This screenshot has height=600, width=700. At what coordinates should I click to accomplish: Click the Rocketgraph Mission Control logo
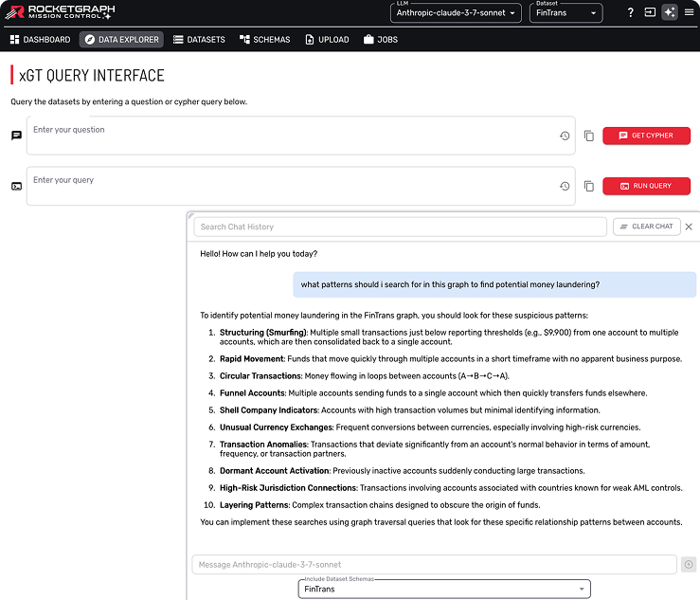(60, 12)
